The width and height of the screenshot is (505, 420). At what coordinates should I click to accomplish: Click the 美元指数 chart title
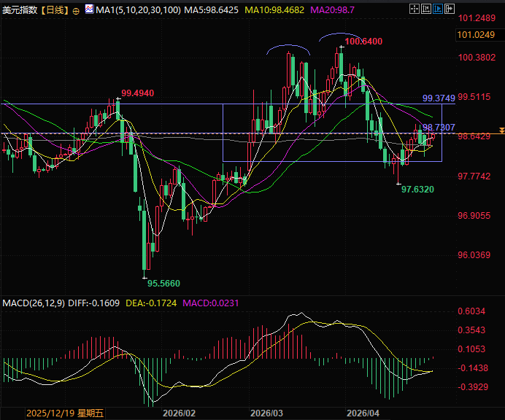[x=20, y=10]
